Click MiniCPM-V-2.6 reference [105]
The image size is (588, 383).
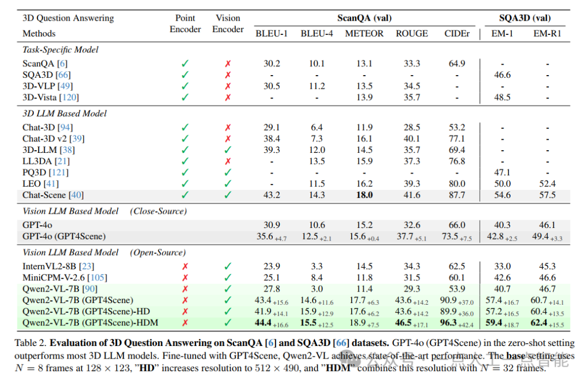tap(97, 277)
